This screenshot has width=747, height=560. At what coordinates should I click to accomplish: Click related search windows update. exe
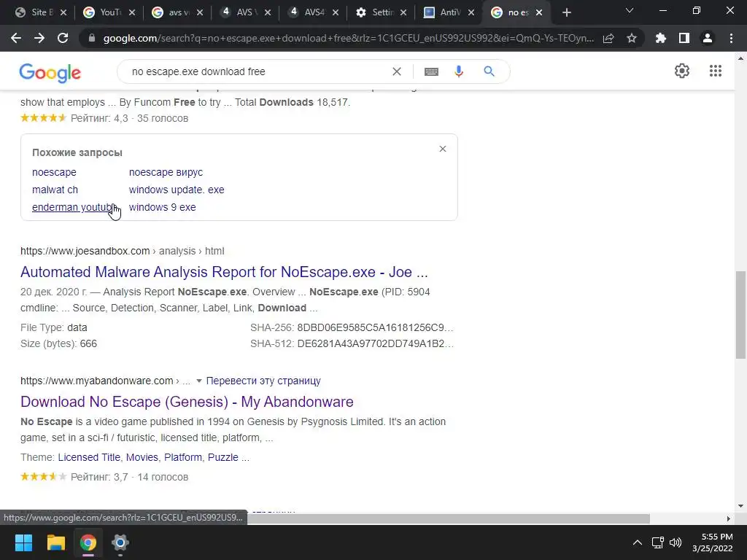pyautogui.click(x=177, y=190)
